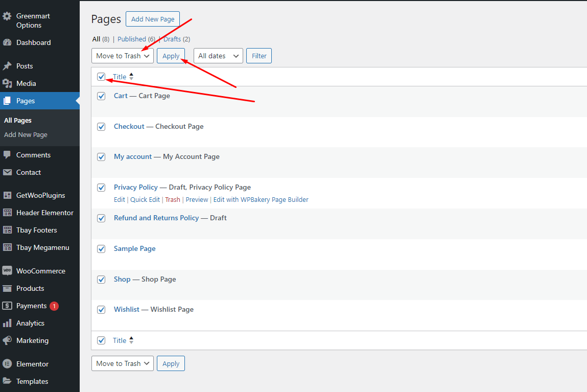
Task: Deselect the Wishlist page checkbox
Action: pyautogui.click(x=101, y=310)
